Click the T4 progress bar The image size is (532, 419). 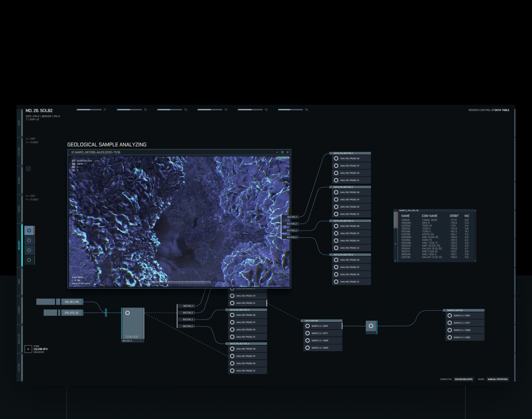[210, 110]
